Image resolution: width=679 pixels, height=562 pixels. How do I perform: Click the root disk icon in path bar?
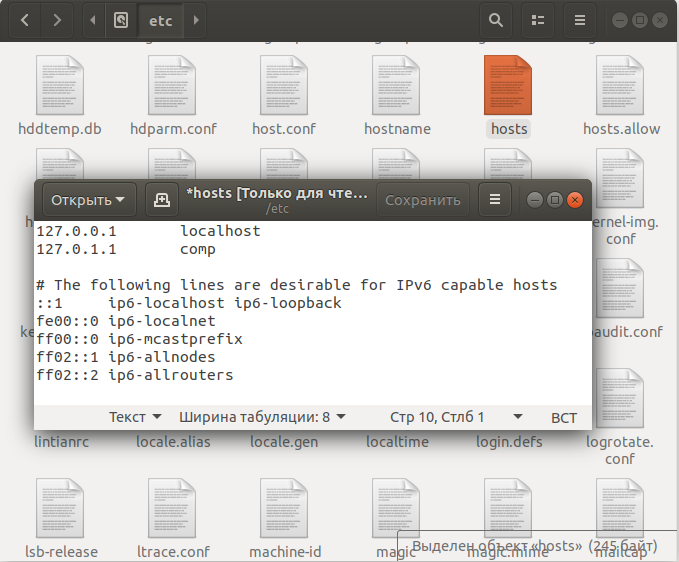121,19
